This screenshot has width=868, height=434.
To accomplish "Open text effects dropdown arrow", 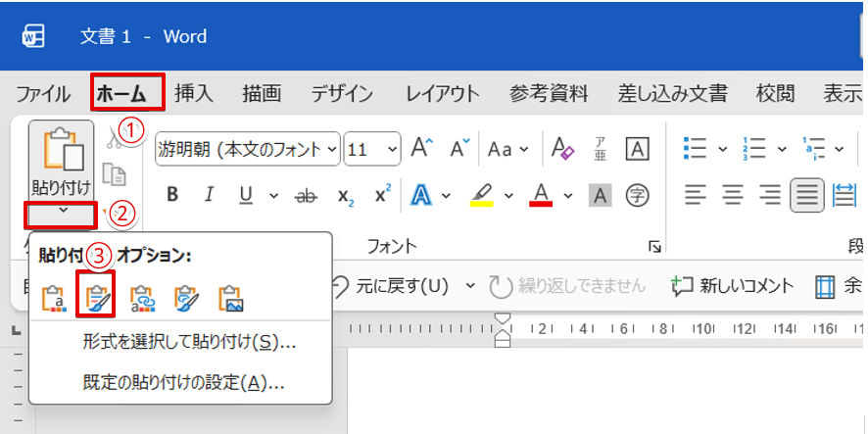I will click(x=447, y=195).
